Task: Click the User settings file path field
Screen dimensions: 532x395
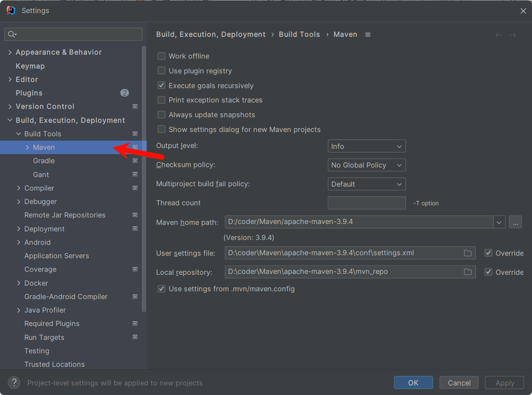Action: (x=350, y=253)
